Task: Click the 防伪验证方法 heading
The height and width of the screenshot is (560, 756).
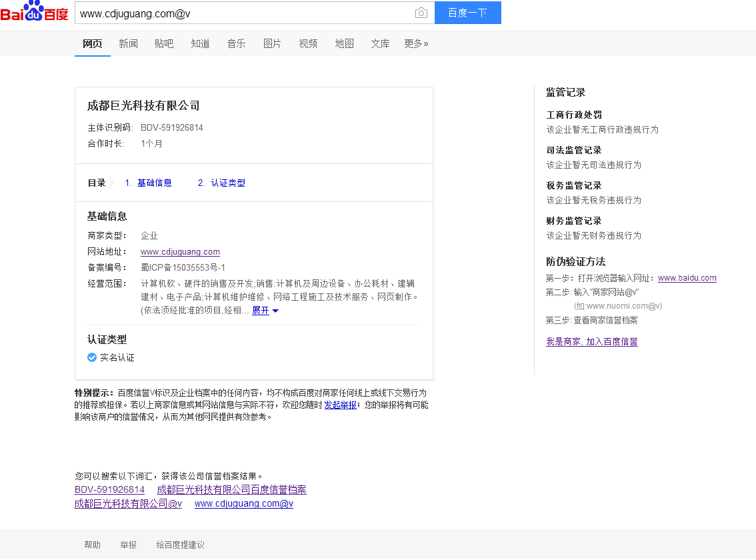Action: point(576,261)
